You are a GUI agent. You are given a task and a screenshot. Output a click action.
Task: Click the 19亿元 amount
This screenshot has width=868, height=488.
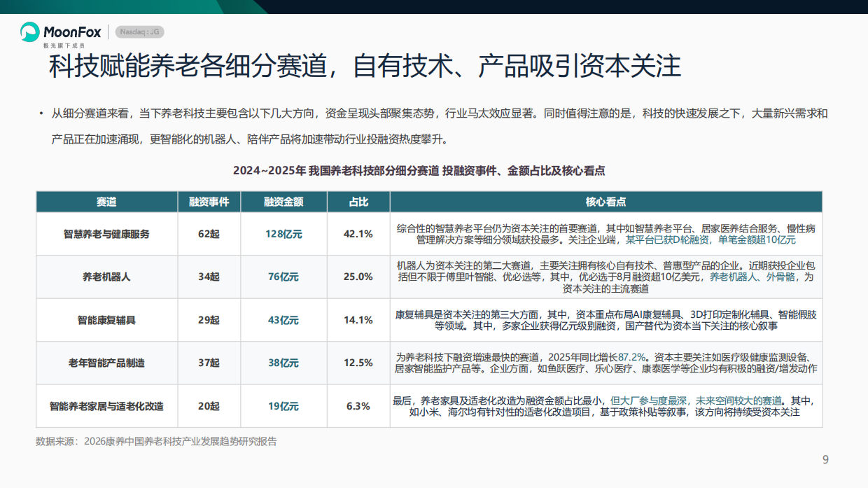(x=283, y=406)
